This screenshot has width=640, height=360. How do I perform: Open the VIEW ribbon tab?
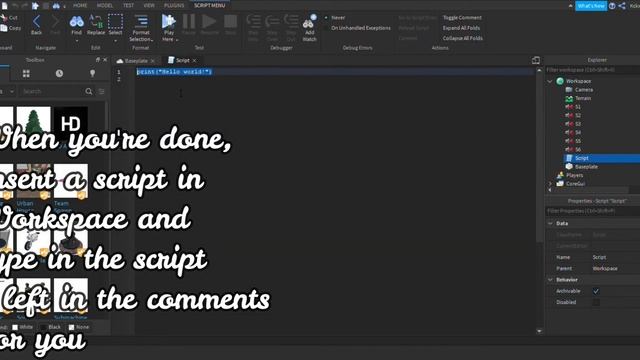tap(149, 6)
